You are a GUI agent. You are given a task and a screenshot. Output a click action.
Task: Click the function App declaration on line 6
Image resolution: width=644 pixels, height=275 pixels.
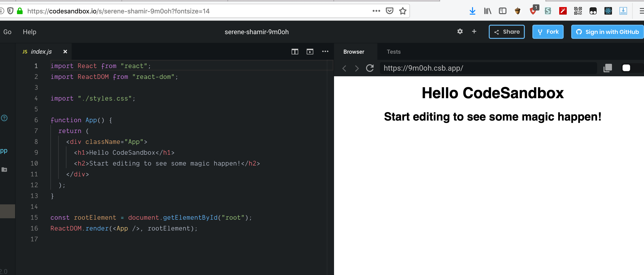(x=82, y=120)
